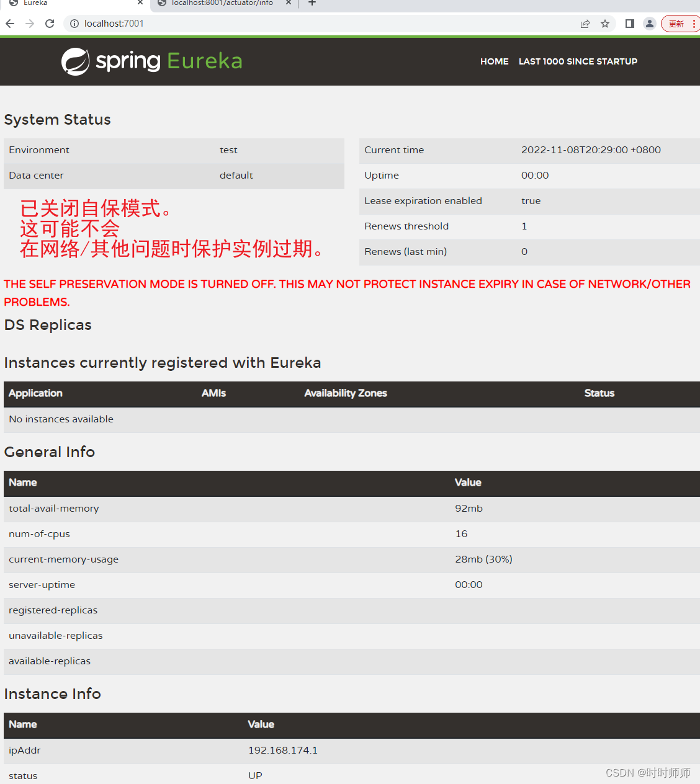Click the Uptime row label
The width and height of the screenshot is (700, 784).
382,176
